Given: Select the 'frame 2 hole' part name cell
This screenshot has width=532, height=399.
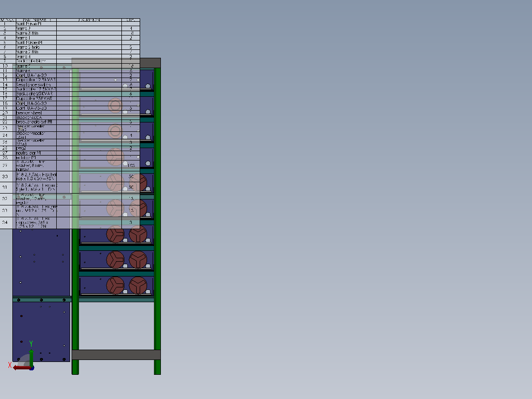Looking at the screenshot, I should tap(37, 47).
